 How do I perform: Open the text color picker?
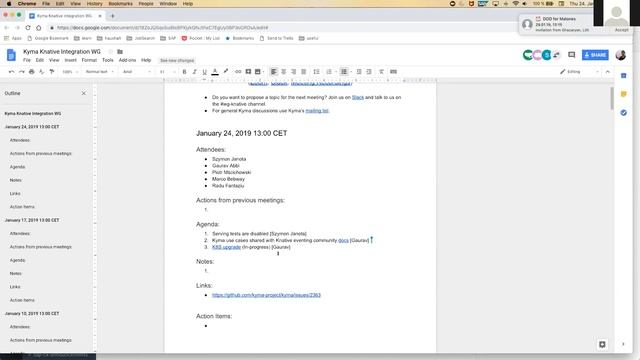coord(215,72)
